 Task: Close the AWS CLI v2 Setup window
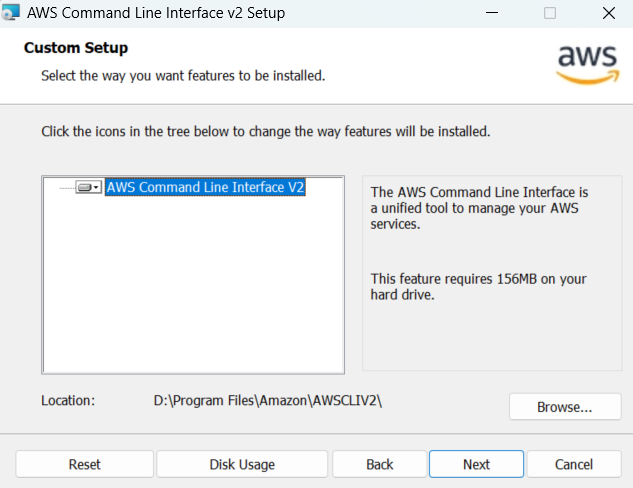[609, 13]
